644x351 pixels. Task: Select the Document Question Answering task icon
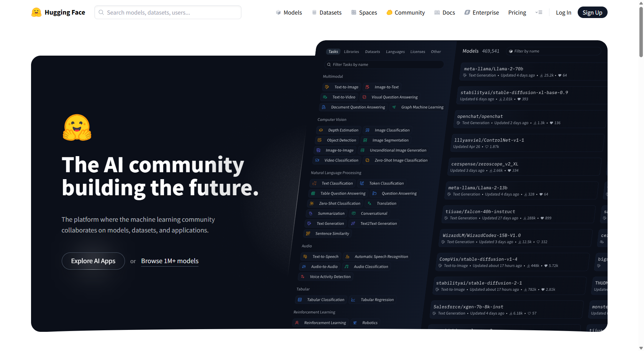(x=324, y=107)
